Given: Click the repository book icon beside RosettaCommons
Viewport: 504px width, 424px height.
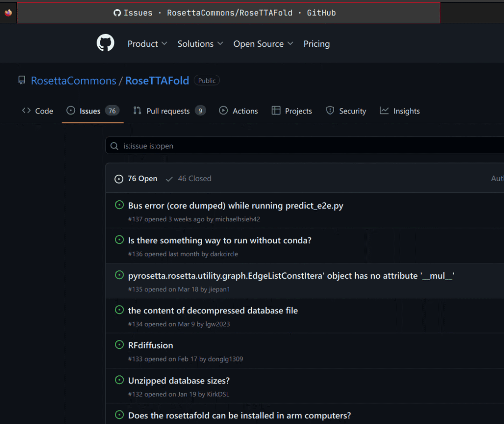Looking at the screenshot, I should click(x=21, y=80).
